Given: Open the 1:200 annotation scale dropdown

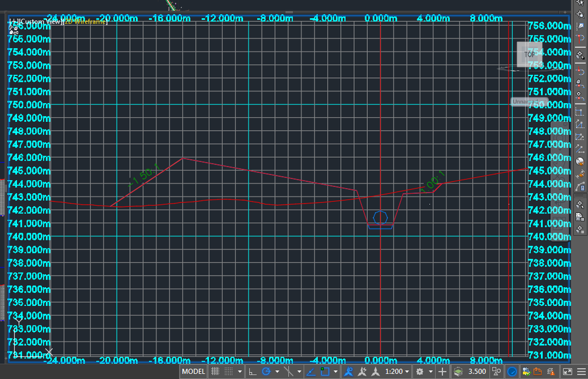Looking at the screenshot, I should point(397,371).
